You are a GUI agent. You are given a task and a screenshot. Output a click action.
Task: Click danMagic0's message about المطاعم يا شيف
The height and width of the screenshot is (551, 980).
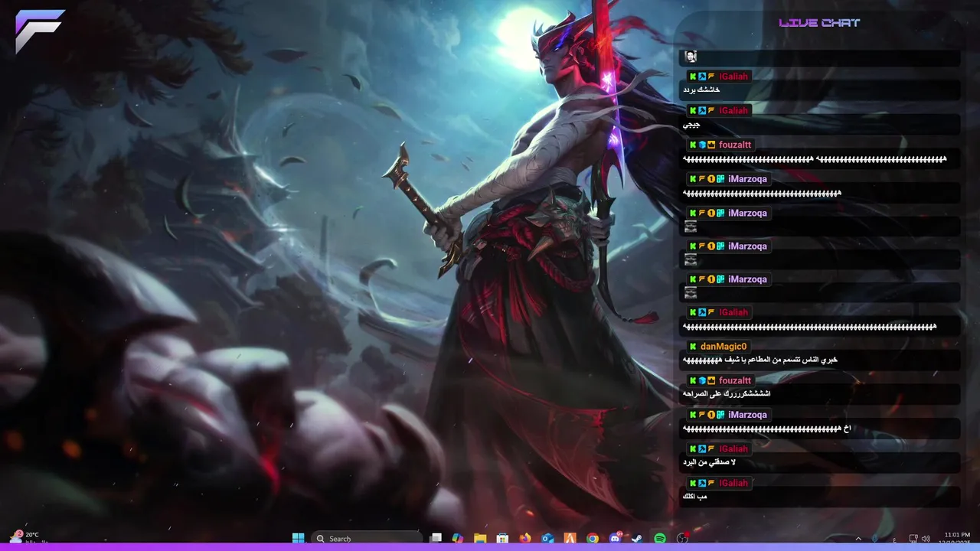759,360
